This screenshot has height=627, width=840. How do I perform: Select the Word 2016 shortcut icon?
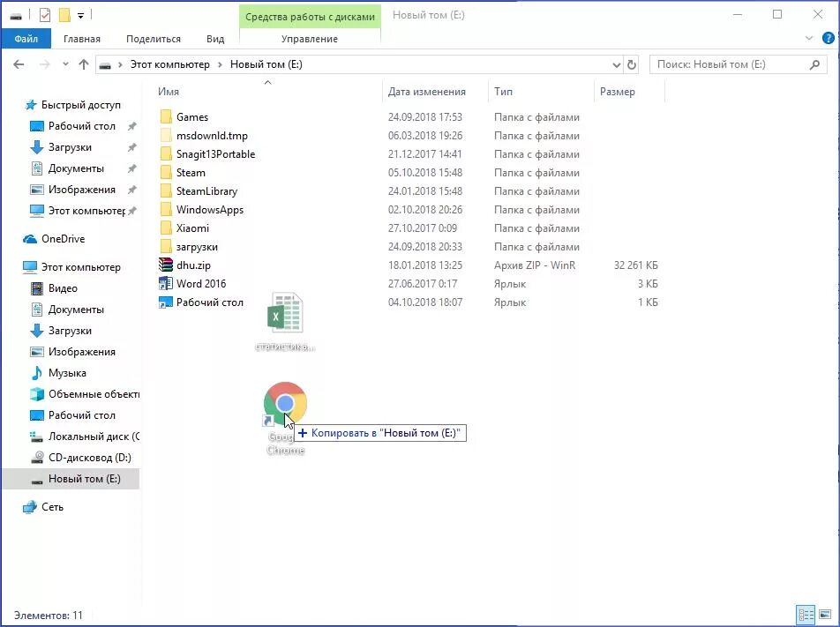166,283
